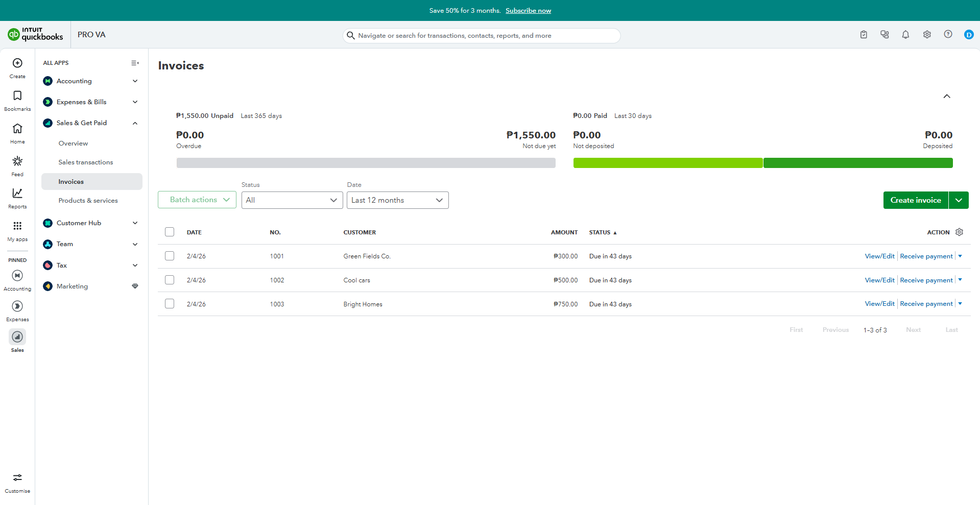Screen dimensions: 980x505
Task: Open the Create menu icon
Action: point(17,63)
